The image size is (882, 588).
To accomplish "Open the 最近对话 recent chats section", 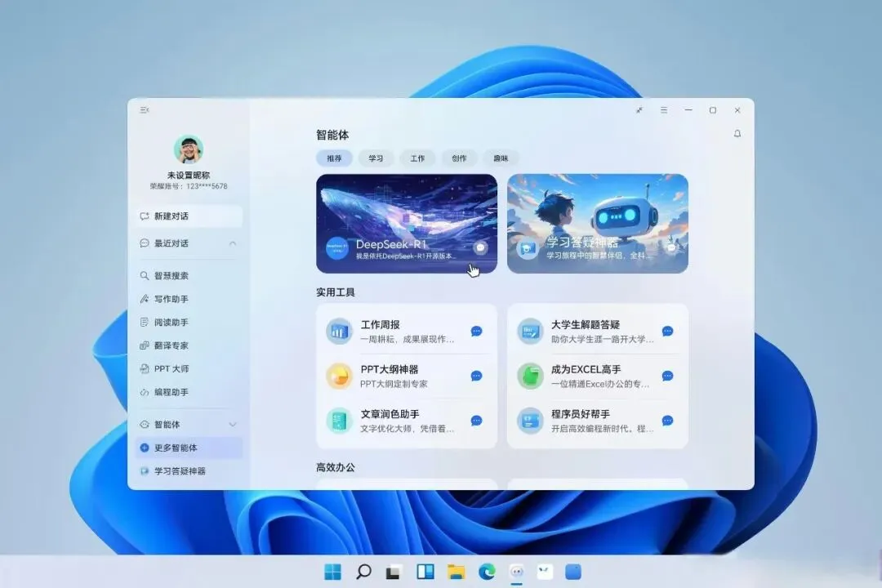I will (189, 243).
